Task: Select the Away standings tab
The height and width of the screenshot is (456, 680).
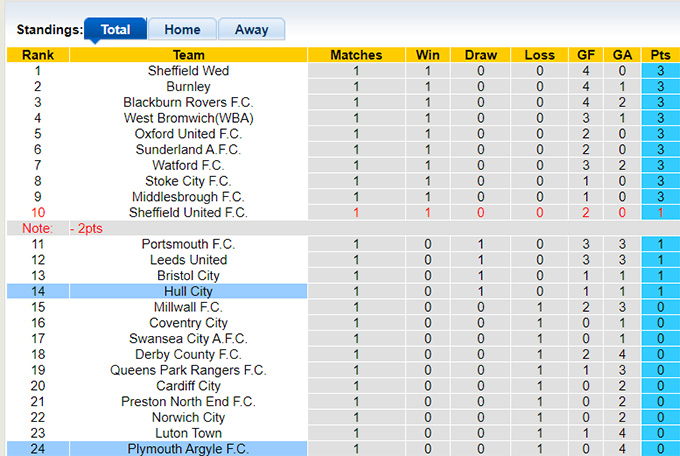Action: click(x=251, y=30)
